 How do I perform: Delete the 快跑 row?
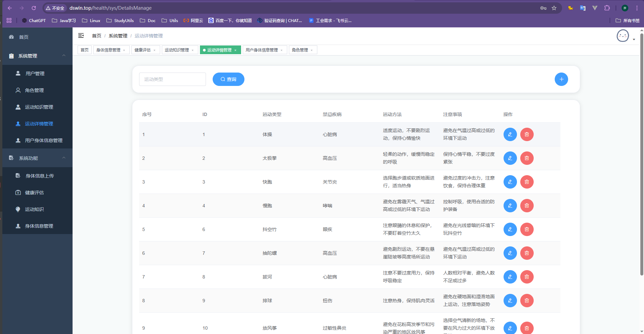pyautogui.click(x=527, y=182)
